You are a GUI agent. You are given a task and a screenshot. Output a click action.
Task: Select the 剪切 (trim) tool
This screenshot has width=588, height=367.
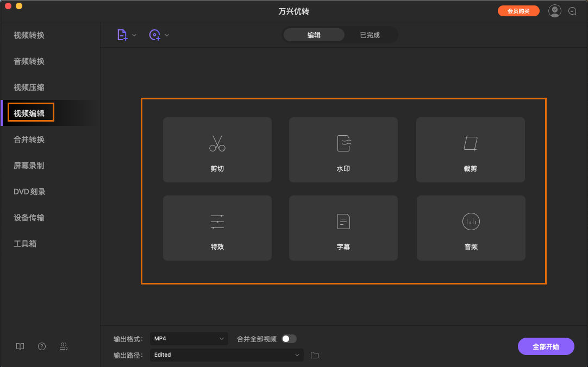[x=217, y=150]
